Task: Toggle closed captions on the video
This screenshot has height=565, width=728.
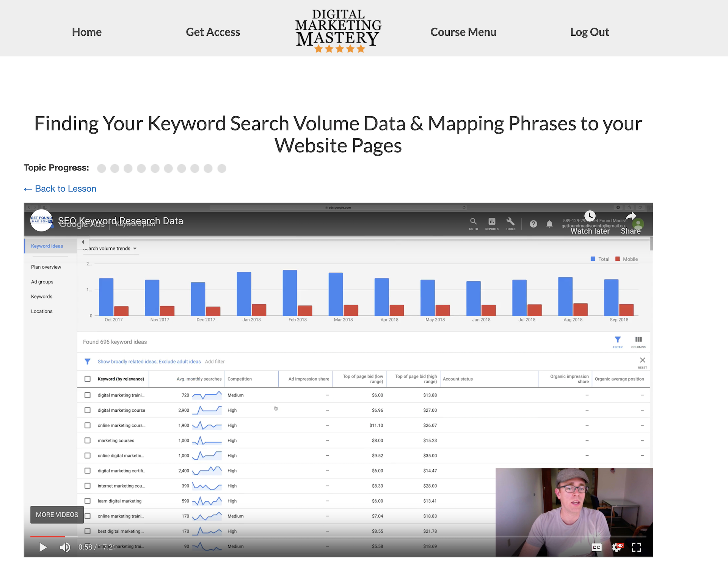Action: tap(596, 547)
